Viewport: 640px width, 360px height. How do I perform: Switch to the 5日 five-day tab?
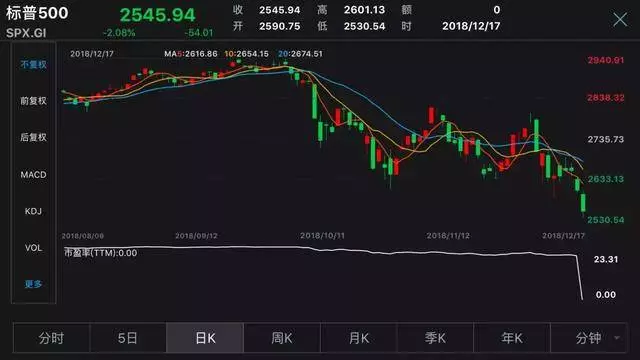128,338
